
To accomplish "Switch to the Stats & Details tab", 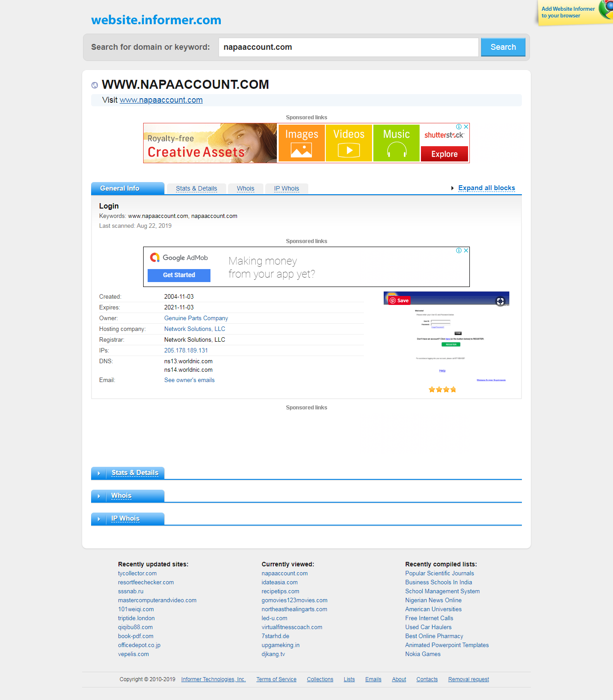I will click(x=197, y=189).
